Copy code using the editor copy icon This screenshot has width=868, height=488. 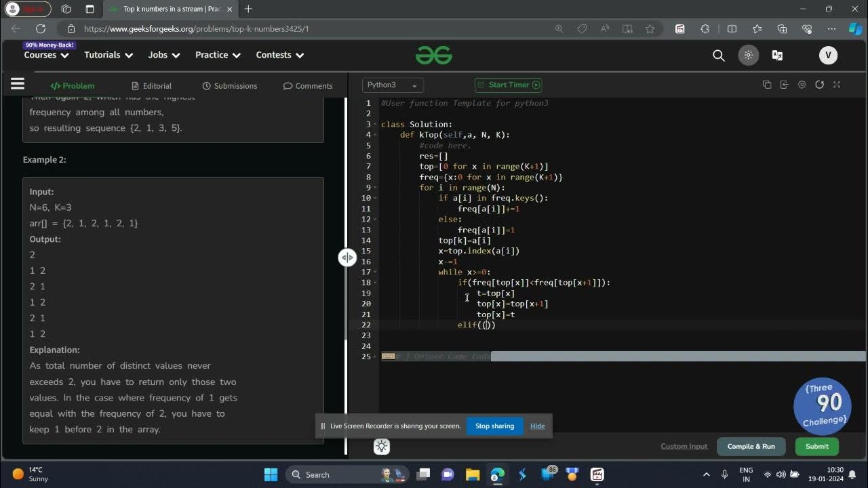pyautogui.click(x=767, y=85)
